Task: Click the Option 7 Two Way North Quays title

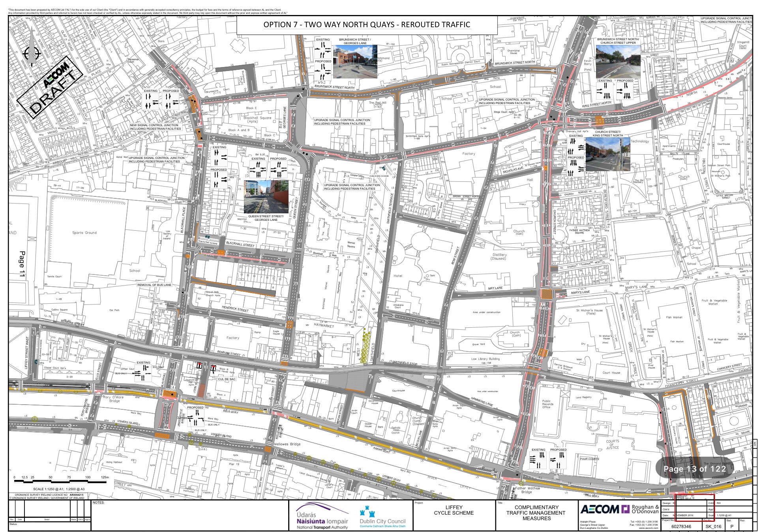Action: point(367,25)
